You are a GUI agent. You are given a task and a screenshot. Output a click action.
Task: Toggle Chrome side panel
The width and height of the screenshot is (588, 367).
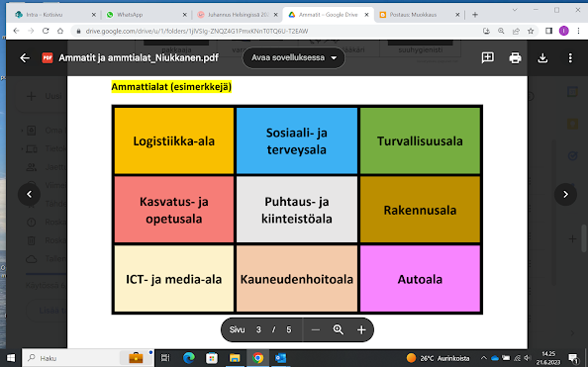[548, 31]
